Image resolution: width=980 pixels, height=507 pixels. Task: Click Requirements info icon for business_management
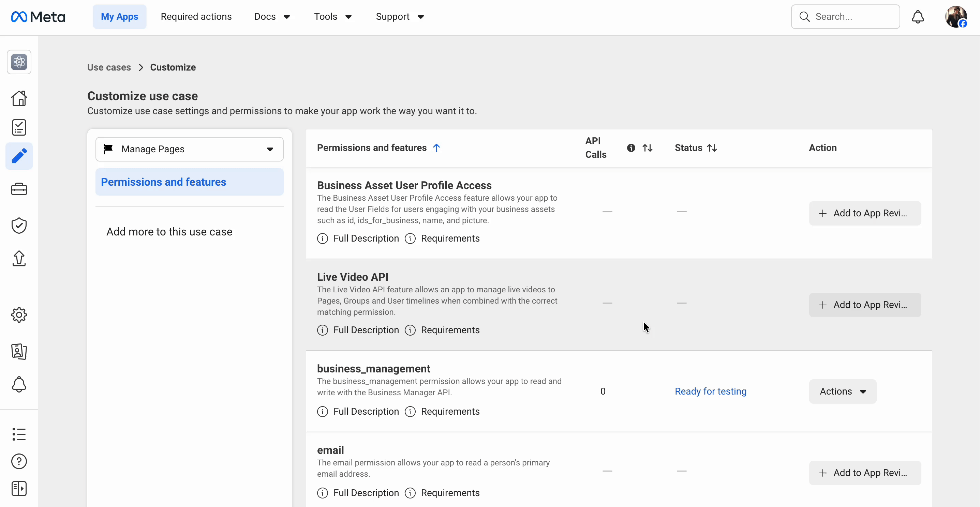tap(410, 411)
